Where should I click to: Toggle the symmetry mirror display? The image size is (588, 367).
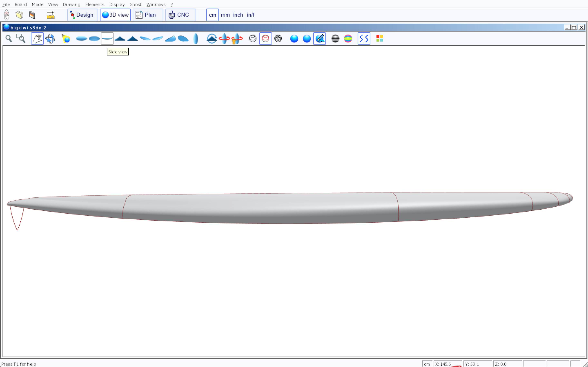(x=364, y=39)
